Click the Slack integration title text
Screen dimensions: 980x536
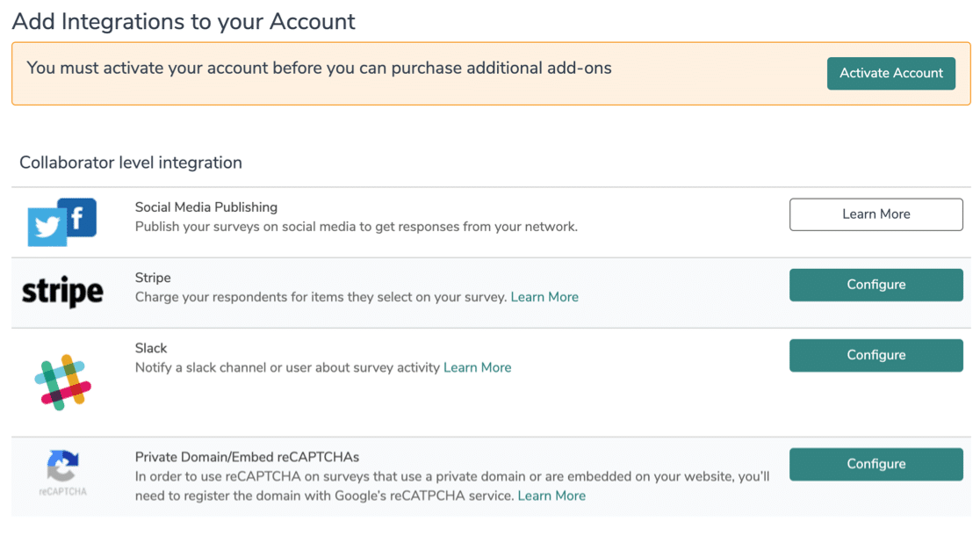coord(151,348)
